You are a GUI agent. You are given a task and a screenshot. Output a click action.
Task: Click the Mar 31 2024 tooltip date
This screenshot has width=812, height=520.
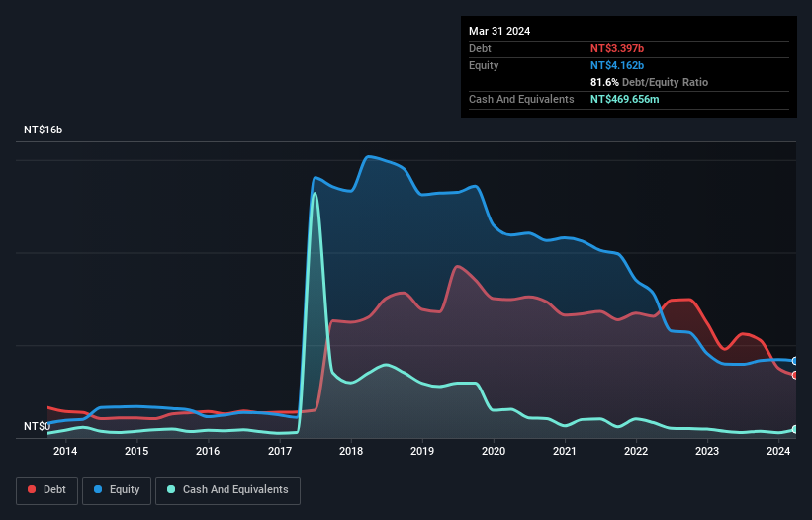tap(499, 31)
